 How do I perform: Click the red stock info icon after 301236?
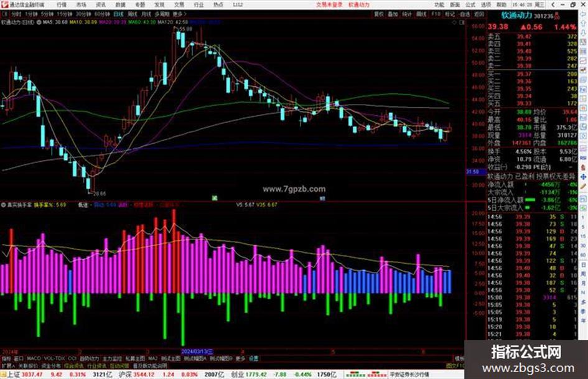[558, 16]
